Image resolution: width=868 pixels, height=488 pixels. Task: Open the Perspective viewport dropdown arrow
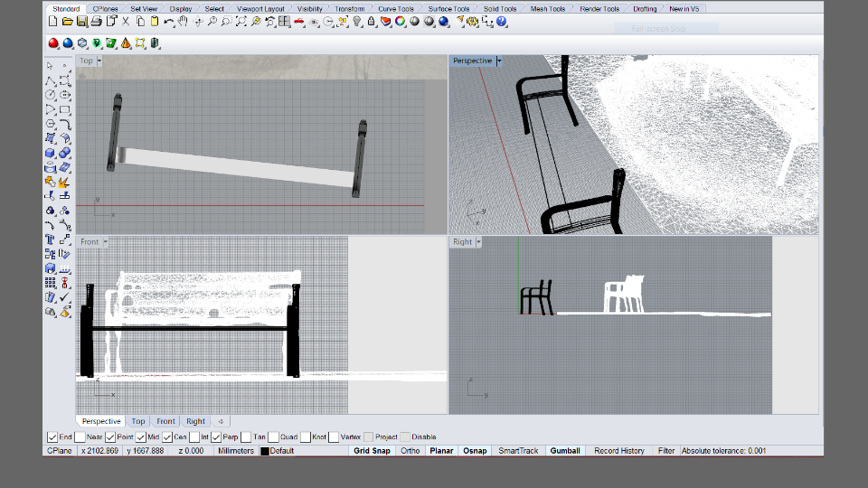click(x=499, y=61)
